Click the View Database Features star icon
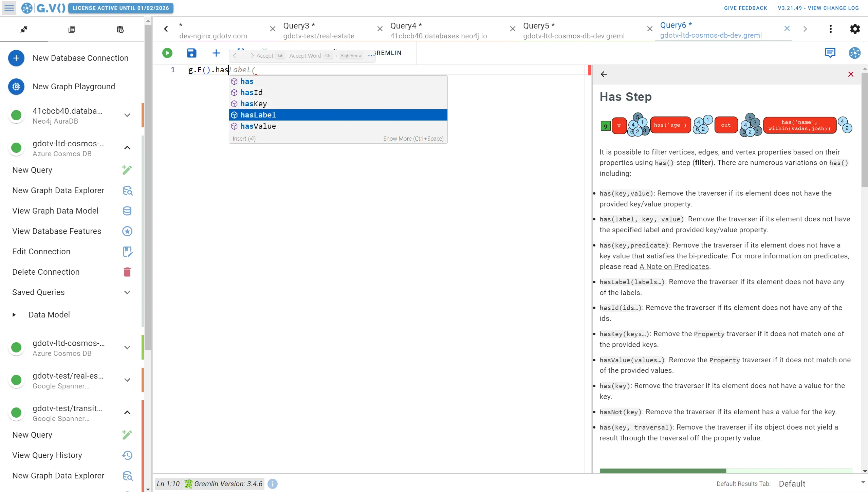This screenshot has width=868, height=492. [x=127, y=231]
